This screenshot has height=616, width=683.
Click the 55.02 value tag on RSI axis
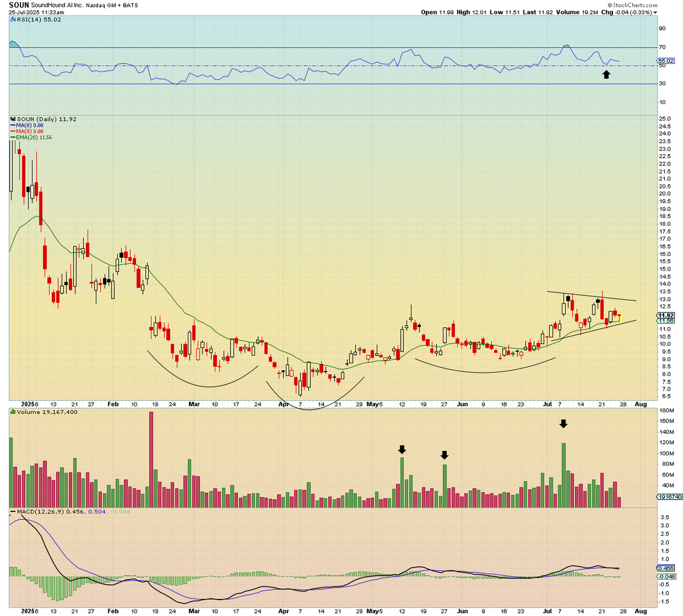(665, 61)
